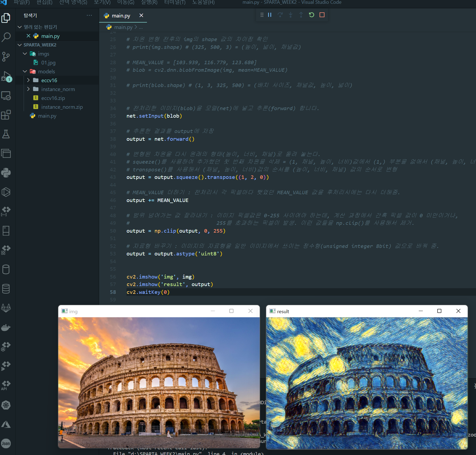The height and width of the screenshot is (455, 476).
Task: Open the Search view in activity bar
Action: (6, 37)
